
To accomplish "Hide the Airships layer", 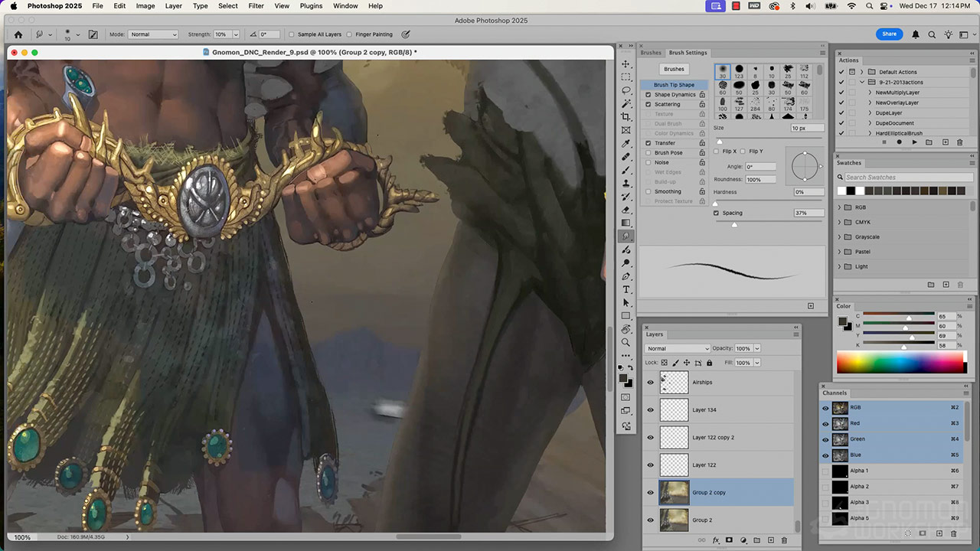I will 651,383.
